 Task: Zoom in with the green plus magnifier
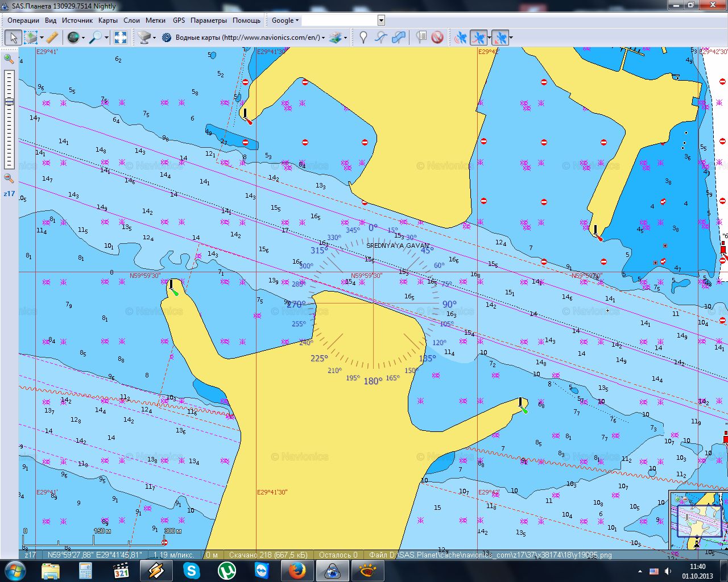coord(9,59)
